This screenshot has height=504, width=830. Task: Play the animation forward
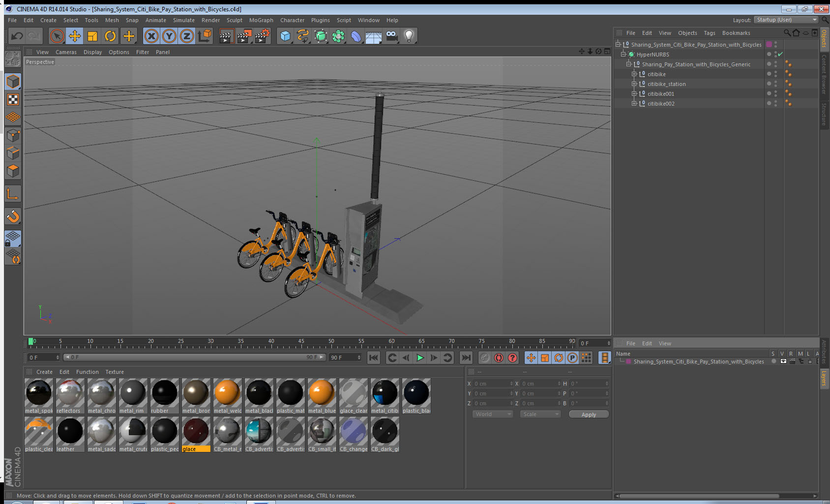point(420,358)
